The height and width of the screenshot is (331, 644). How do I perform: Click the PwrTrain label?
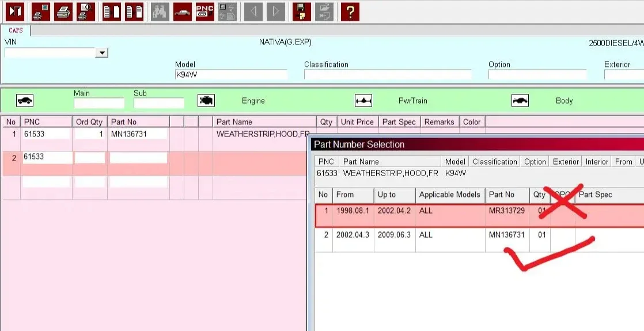point(413,101)
